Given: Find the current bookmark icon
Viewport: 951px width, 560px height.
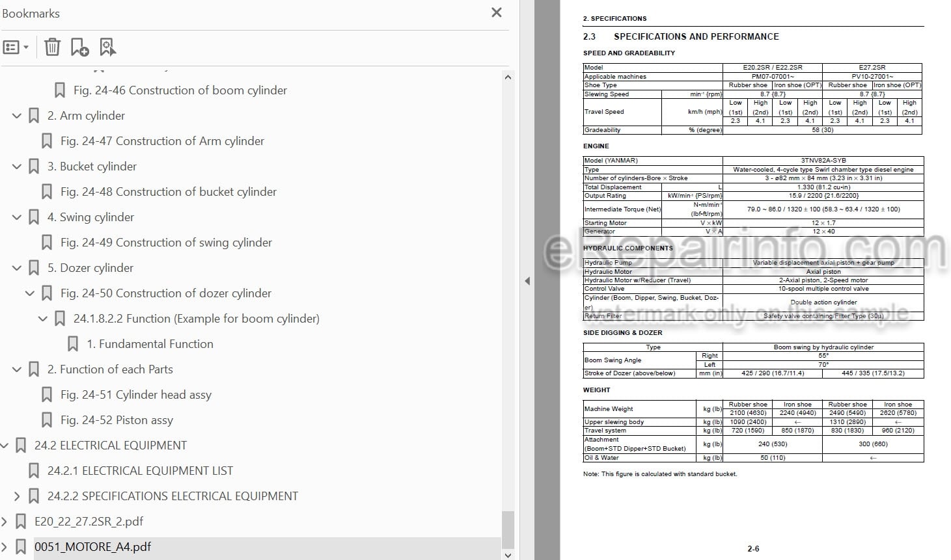Looking at the screenshot, I should (x=107, y=47).
